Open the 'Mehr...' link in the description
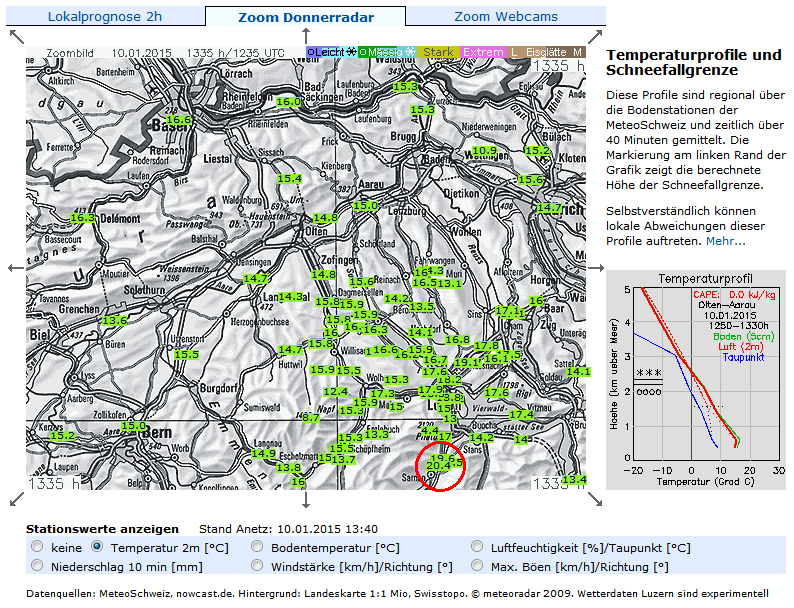Image resolution: width=794 pixels, height=608 pixels. [725, 241]
